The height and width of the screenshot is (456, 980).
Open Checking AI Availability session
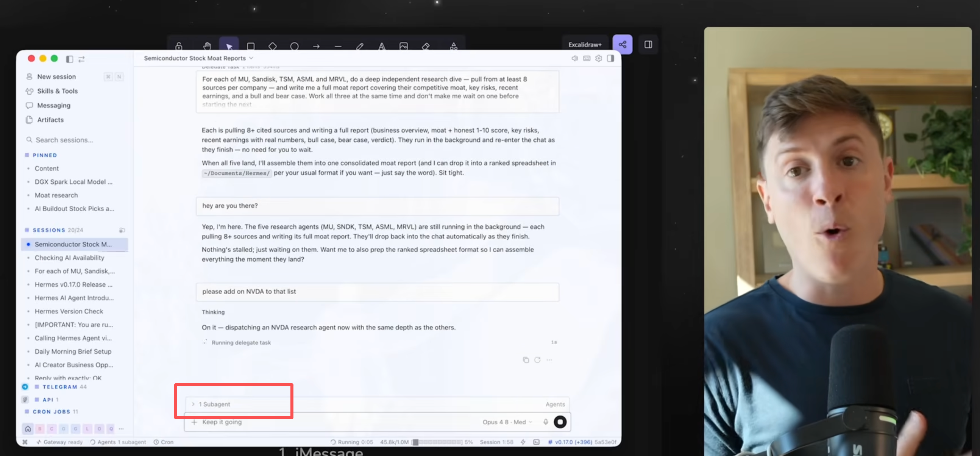click(x=75, y=258)
